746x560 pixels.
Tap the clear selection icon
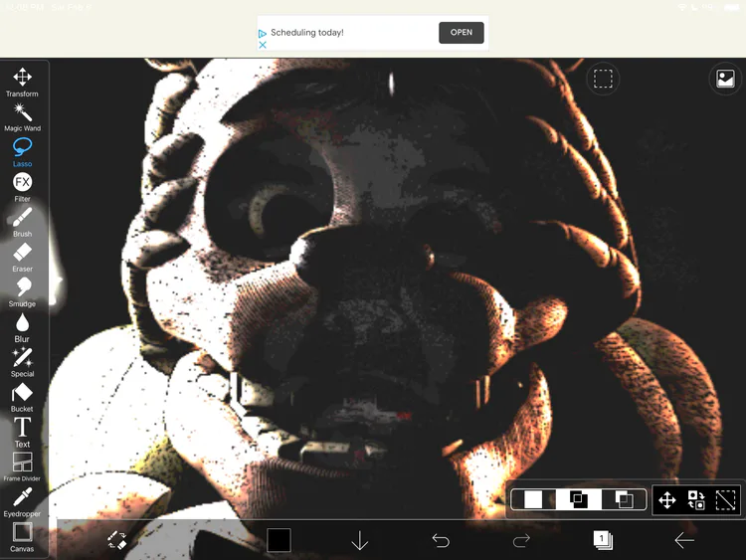[x=725, y=500]
